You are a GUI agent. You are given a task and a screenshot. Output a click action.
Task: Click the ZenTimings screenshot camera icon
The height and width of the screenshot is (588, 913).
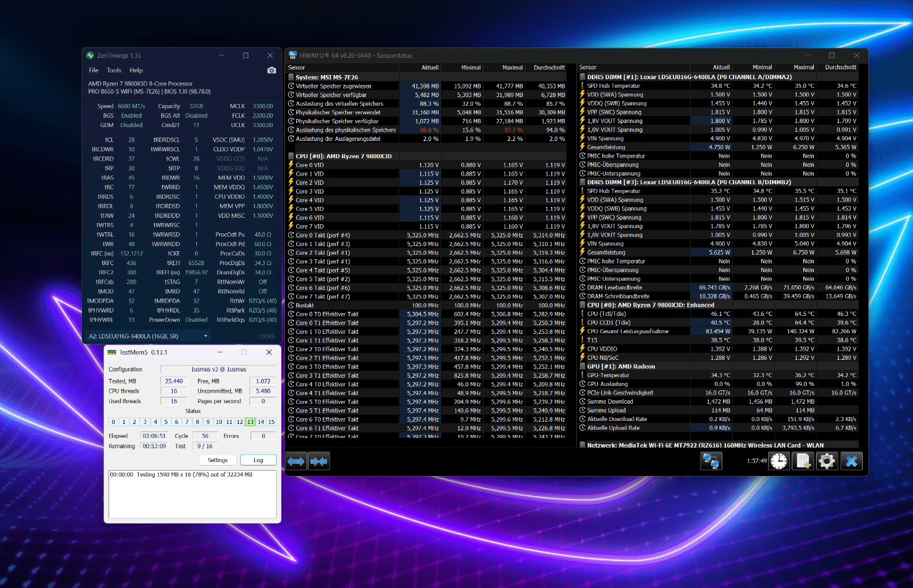pos(271,70)
